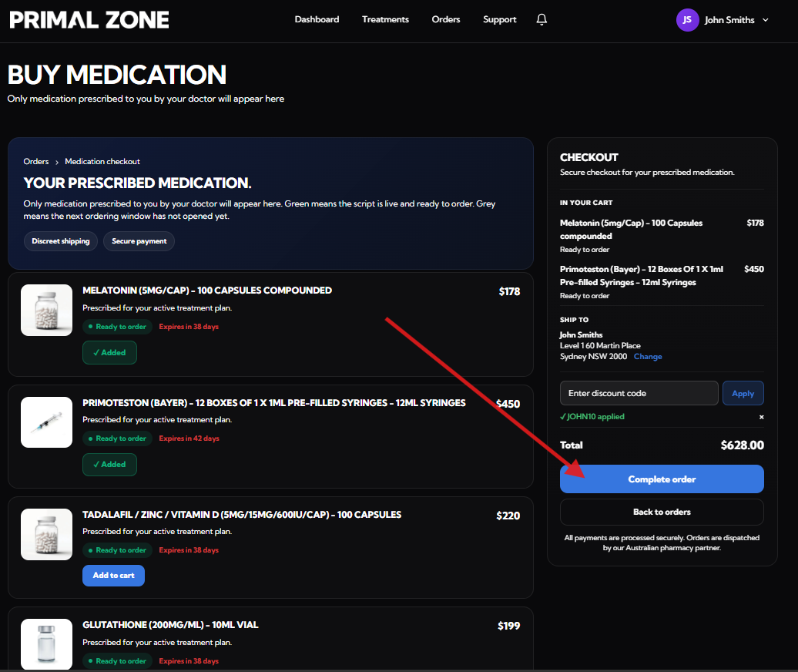This screenshot has height=672, width=798.
Task: Click Orders in the breadcrumb trail
Action: pos(36,162)
